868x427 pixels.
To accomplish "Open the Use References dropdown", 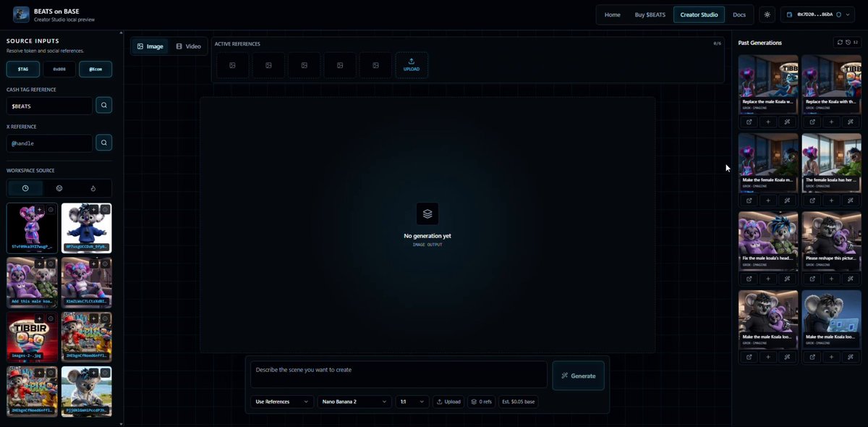I will (282, 402).
